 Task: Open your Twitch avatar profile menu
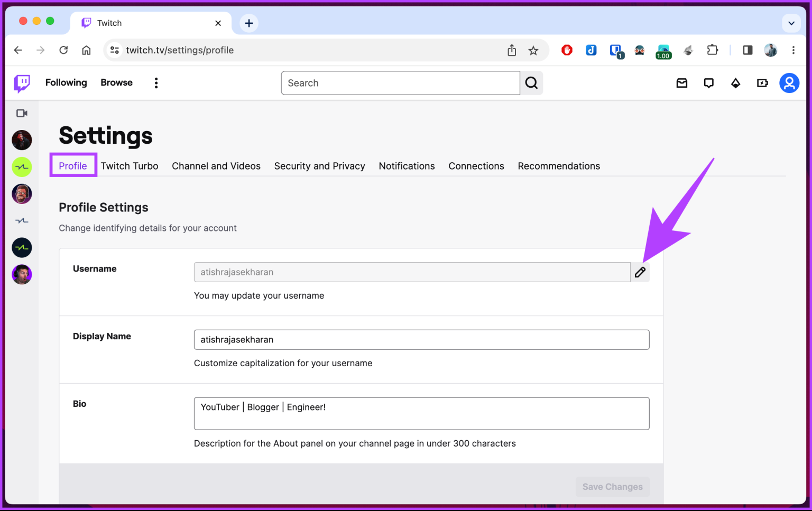click(789, 83)
